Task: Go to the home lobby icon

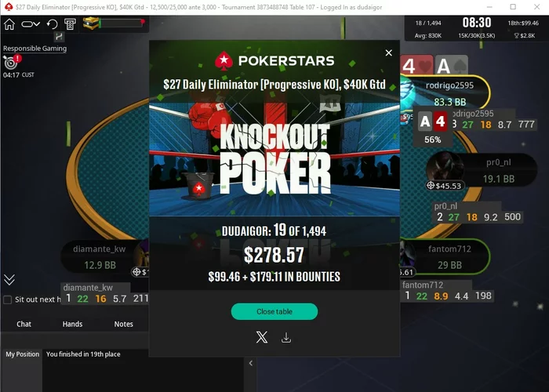Action: (9, 24)
